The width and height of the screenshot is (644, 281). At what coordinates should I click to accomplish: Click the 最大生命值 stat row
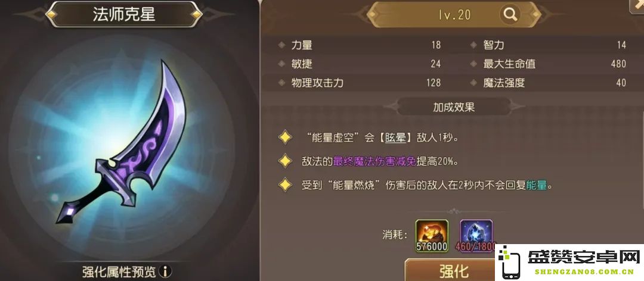point(549,64)
